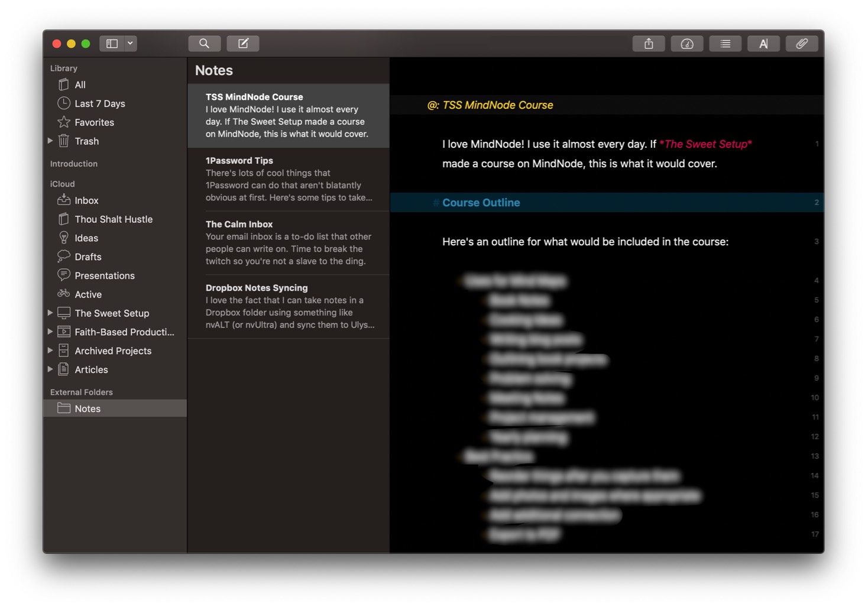Open the Archived Projects icon
This screenshot has height=610, width=868.
64,351
